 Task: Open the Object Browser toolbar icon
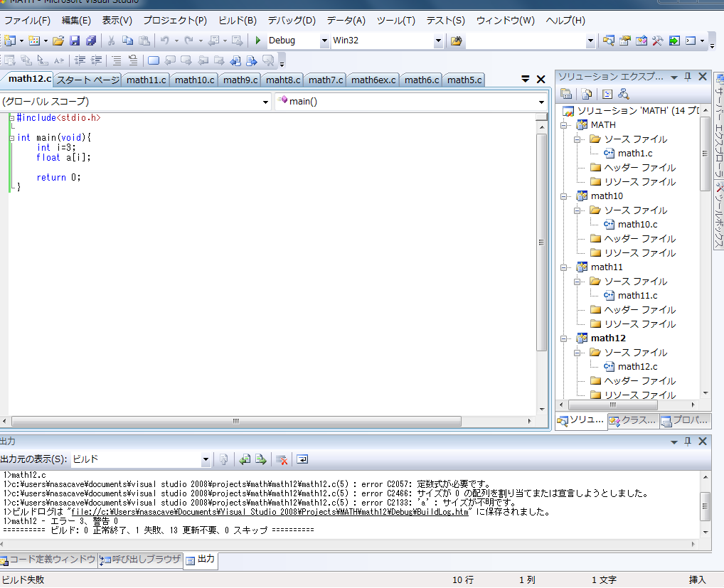click(642, 41)
